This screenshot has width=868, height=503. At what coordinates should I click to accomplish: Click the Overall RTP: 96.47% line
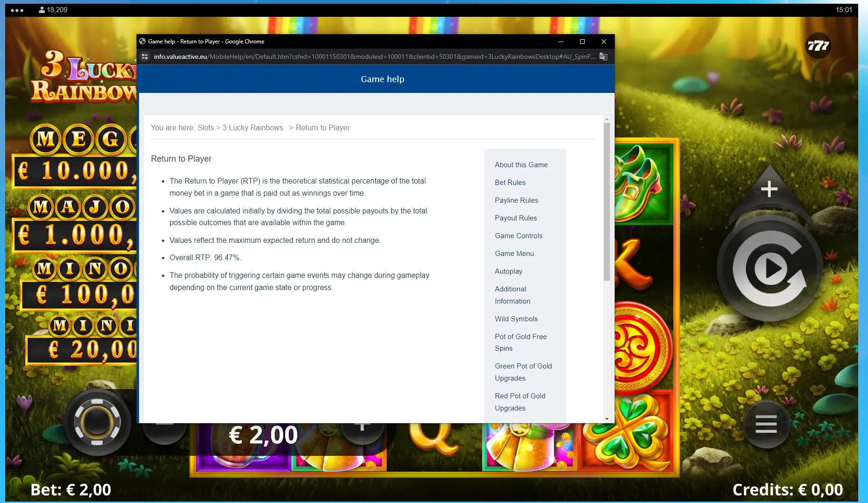[205, 258]
